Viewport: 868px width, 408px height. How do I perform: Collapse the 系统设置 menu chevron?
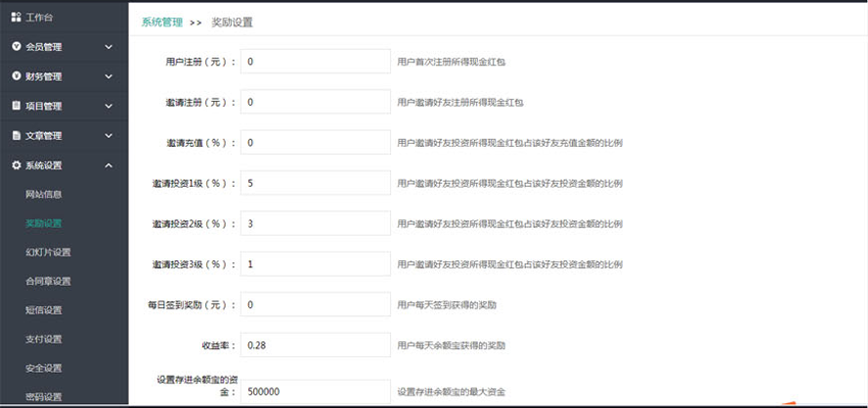[x=108, y=165]
